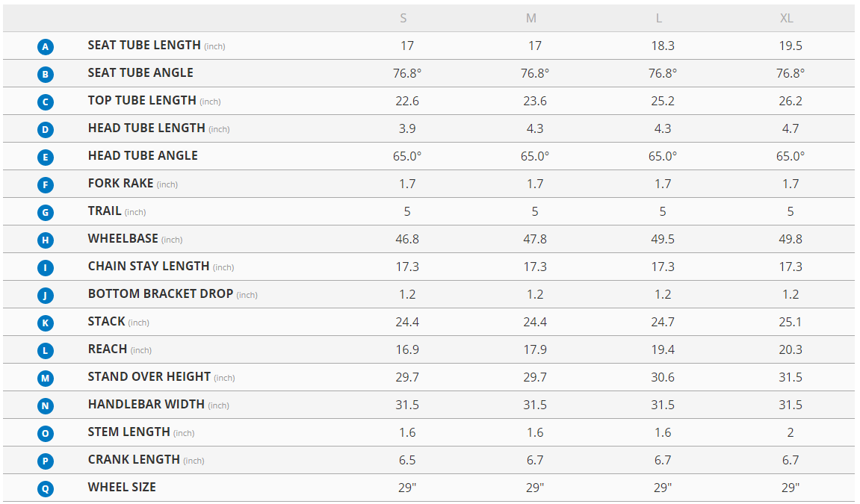860x504 pixels.
Task: Click the XL Stem Length value 2
Action: tap(791, 432)
